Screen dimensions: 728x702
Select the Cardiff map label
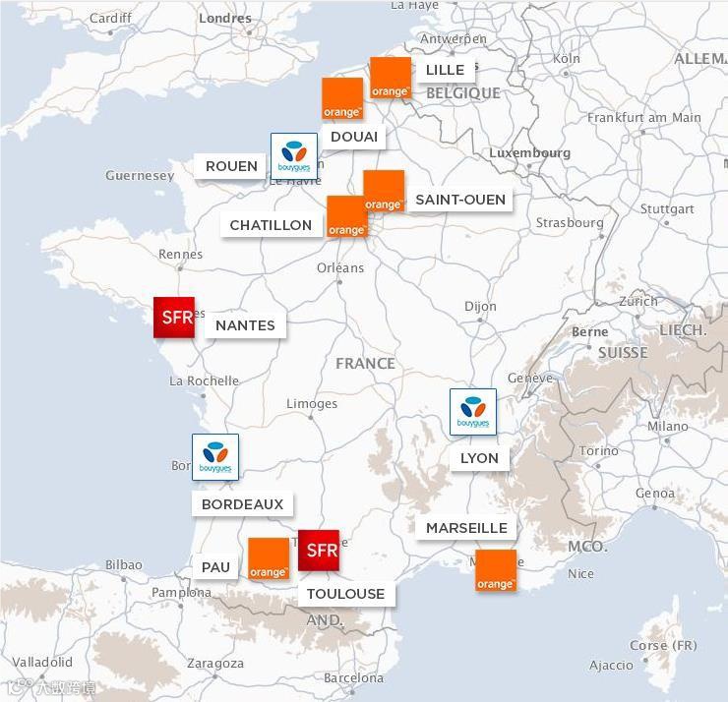point(110,18)
